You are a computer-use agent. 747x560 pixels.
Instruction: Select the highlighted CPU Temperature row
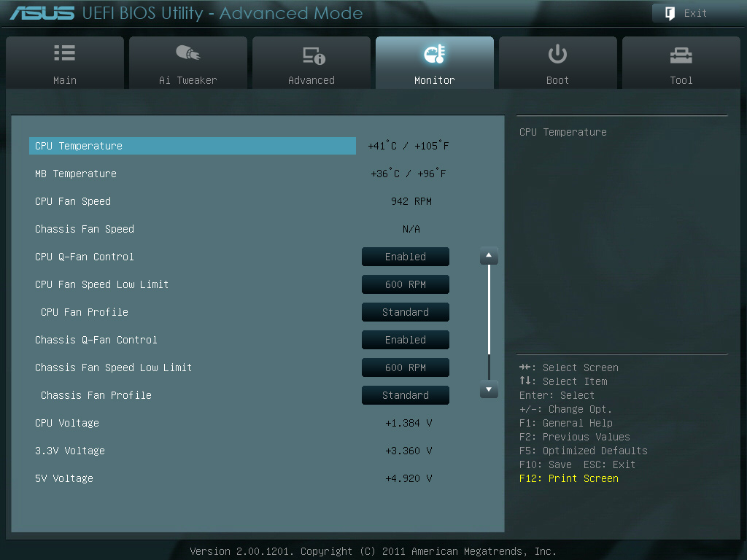(193, 146)
